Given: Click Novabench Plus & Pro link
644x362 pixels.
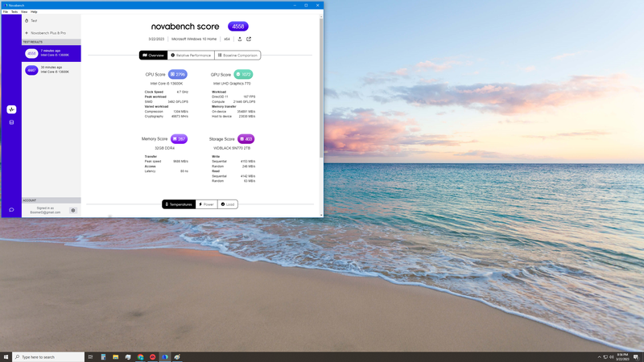Looking at the screenshot, I should coord(48,33).
